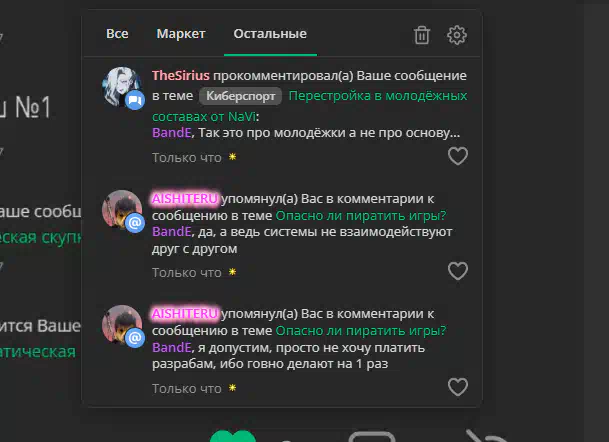Click TheSirius avatar thumbnail

point(122,87)
